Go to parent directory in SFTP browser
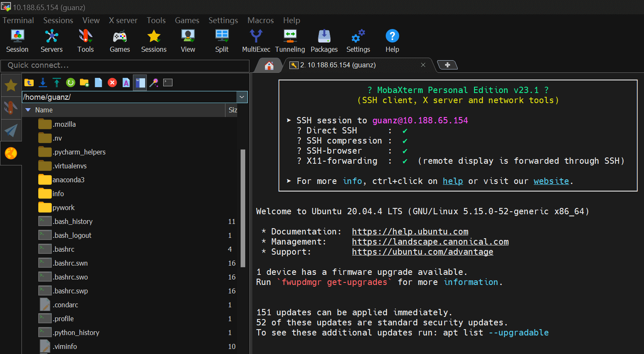The image size is (644, 354). (x=29, y=83)
